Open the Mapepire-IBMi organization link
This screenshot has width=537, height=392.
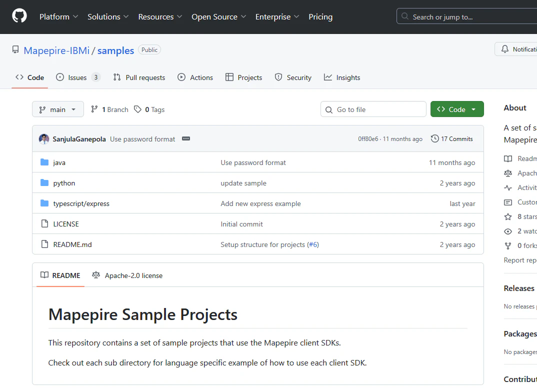pos(56,50)
